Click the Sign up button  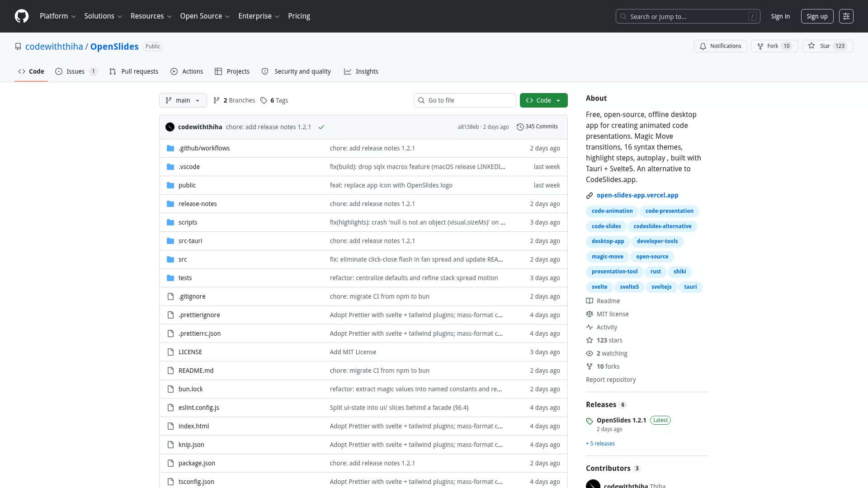[817, 16]
